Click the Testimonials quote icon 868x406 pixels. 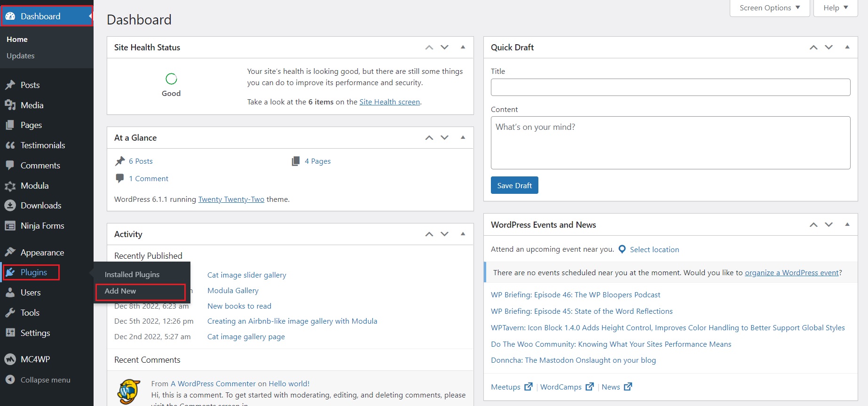click(10, 145)
